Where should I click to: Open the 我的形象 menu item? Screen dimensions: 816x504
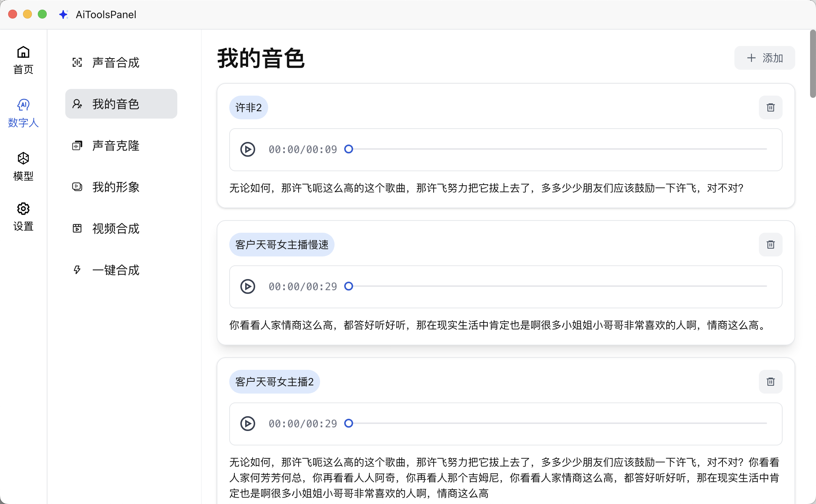tap(121, 187)
